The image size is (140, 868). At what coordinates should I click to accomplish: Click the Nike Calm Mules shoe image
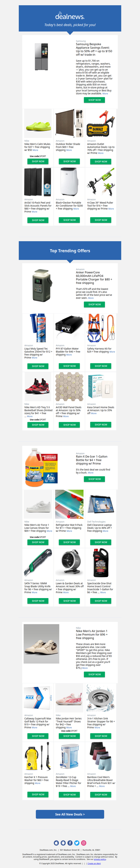[38, 123]
